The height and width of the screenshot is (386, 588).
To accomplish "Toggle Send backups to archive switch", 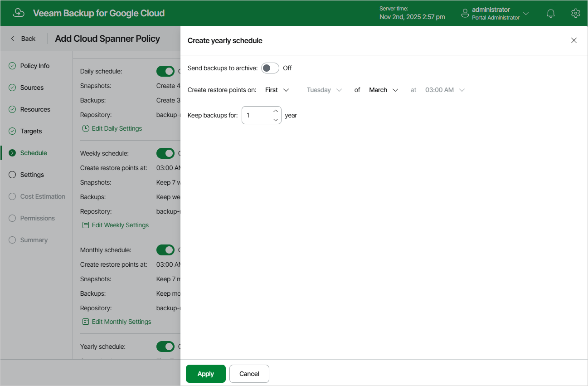I will click(270, 68).
